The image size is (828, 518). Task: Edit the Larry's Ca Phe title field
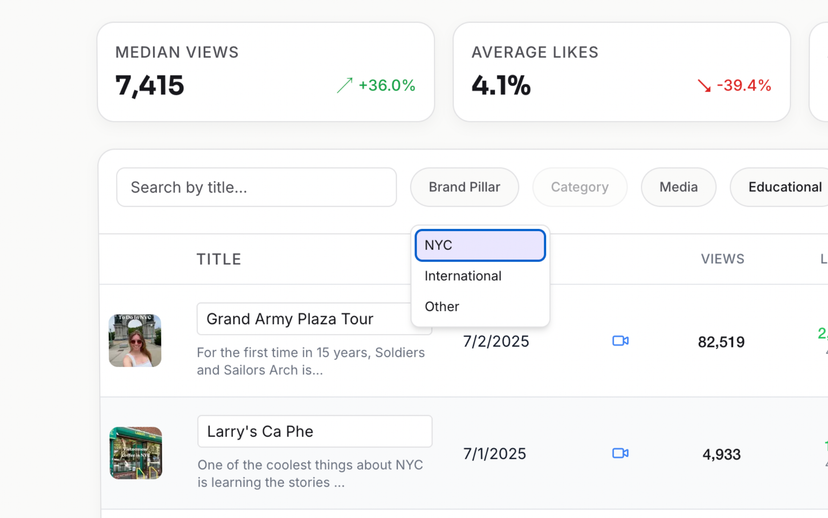(x=315, y=431)
